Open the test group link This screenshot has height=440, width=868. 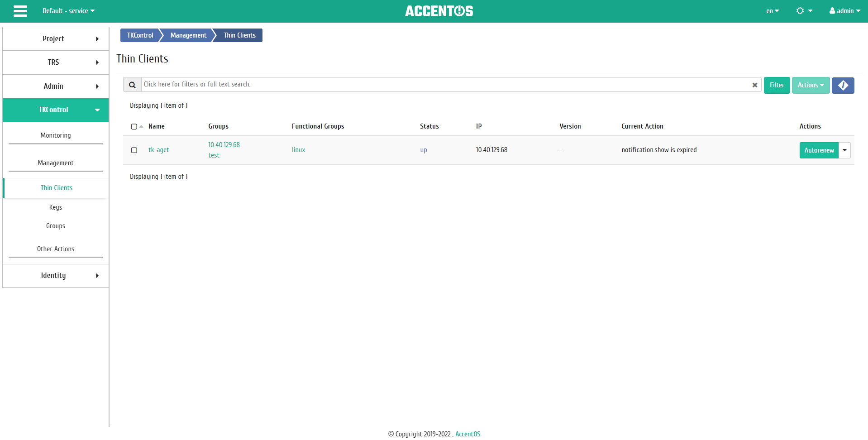pos(214,155)
